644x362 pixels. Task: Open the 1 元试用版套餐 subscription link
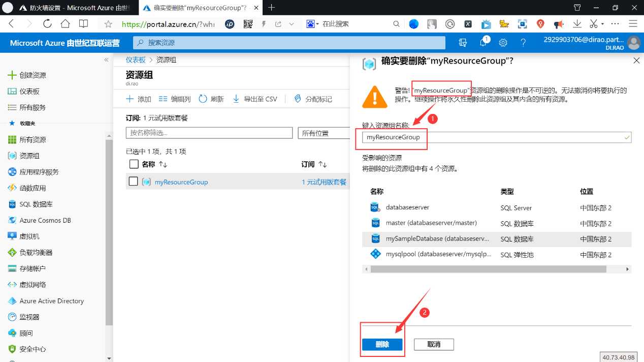pyautogui.click(x=324, y=182)
